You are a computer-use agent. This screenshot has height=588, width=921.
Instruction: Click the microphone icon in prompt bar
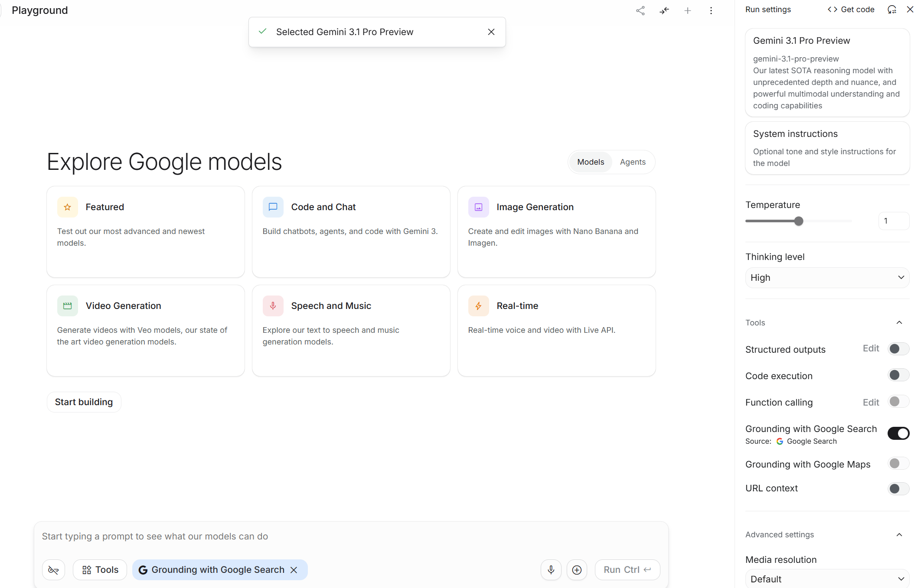551,570
